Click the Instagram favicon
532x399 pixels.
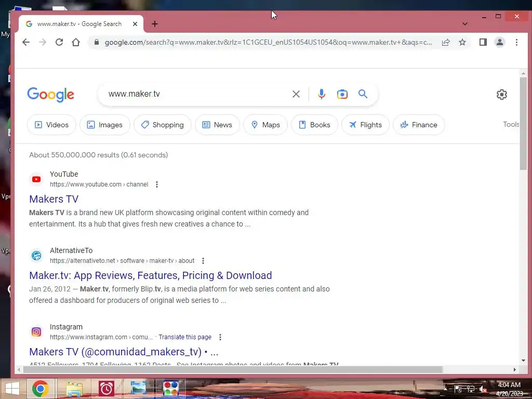coord(36,332)
